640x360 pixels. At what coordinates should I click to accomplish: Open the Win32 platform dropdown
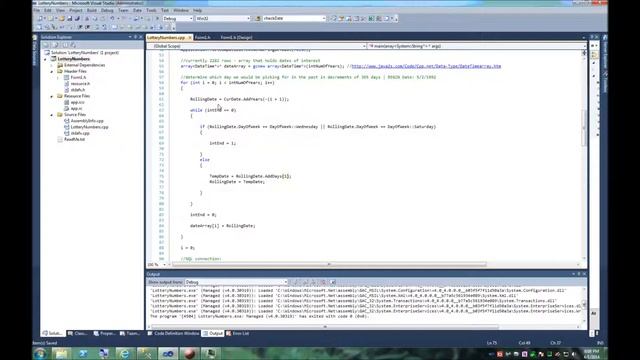pos(223,18)
